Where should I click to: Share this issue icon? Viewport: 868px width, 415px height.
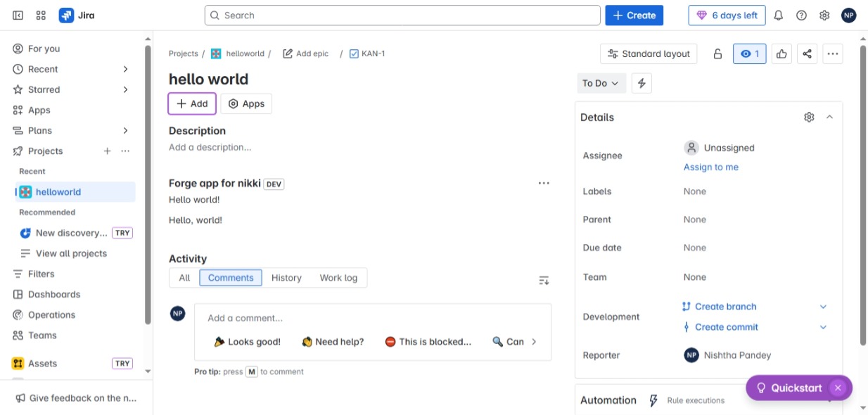(x=807, y=54)
